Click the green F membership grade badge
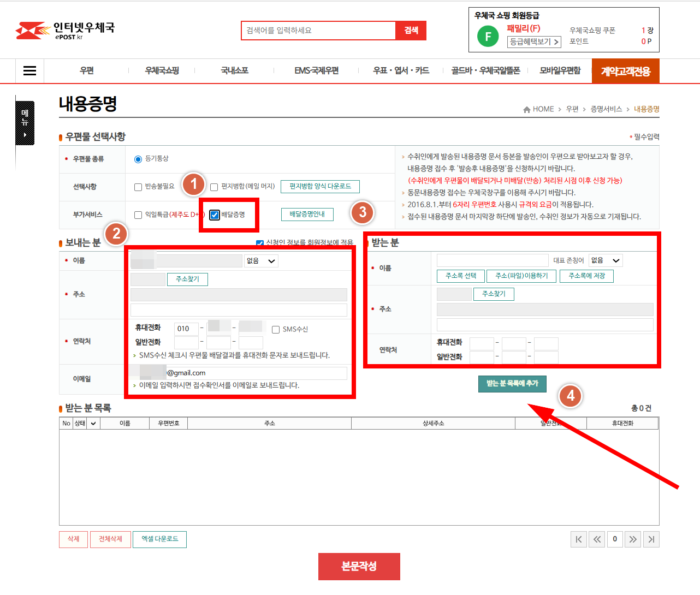The image size is (700, 595). (488, 37)
